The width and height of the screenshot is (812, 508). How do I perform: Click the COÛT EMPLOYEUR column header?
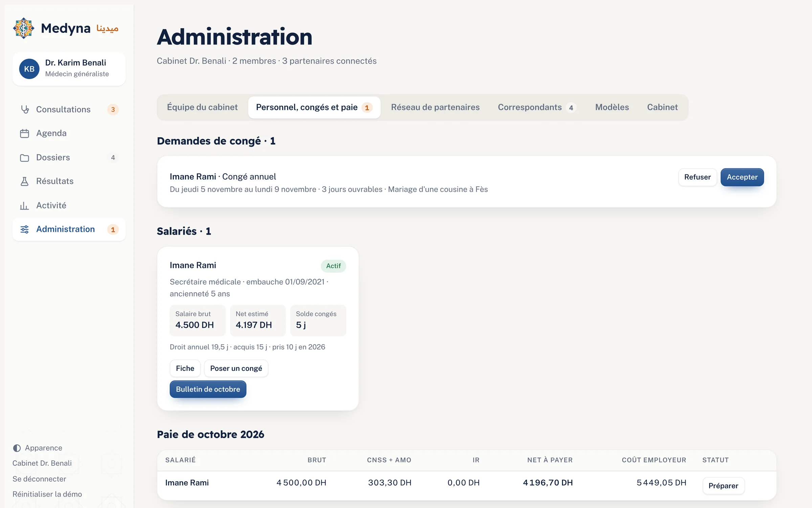[654, 460]
